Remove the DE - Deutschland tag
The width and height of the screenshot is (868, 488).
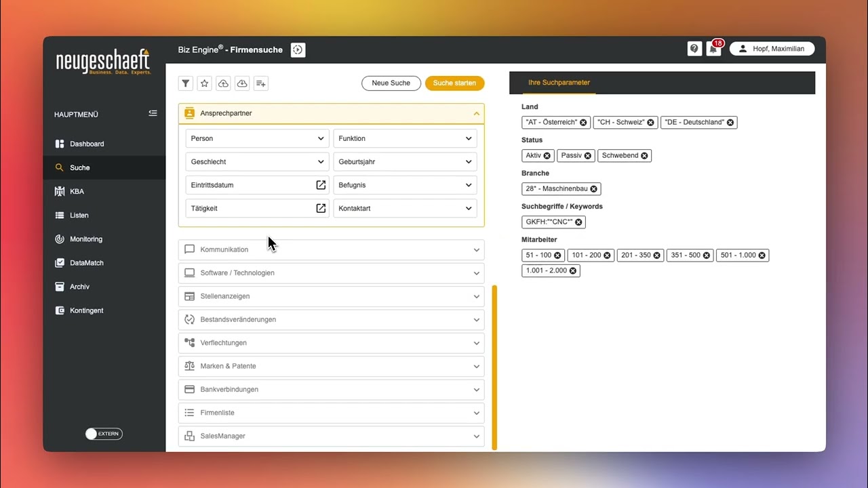pyautogui.click(x=730, y=123)
